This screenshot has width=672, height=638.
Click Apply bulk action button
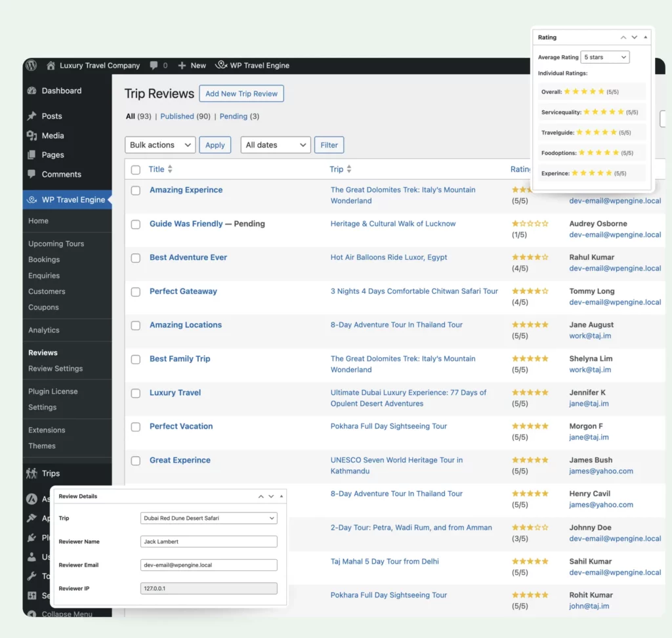[x=215, y=145]
